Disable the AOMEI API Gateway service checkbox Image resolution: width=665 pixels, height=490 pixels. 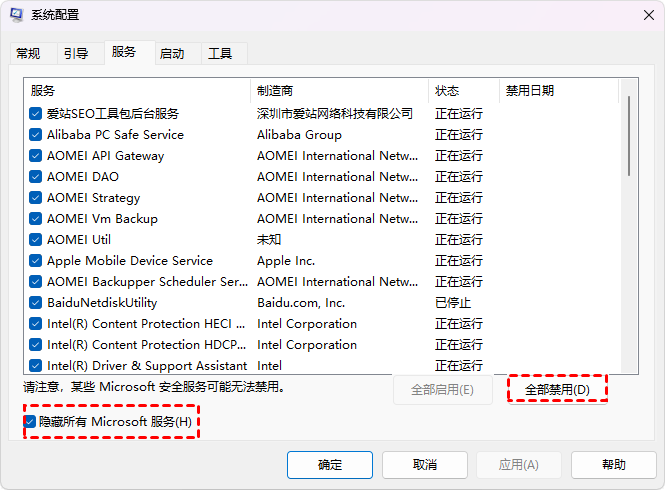tap(36, 156)
